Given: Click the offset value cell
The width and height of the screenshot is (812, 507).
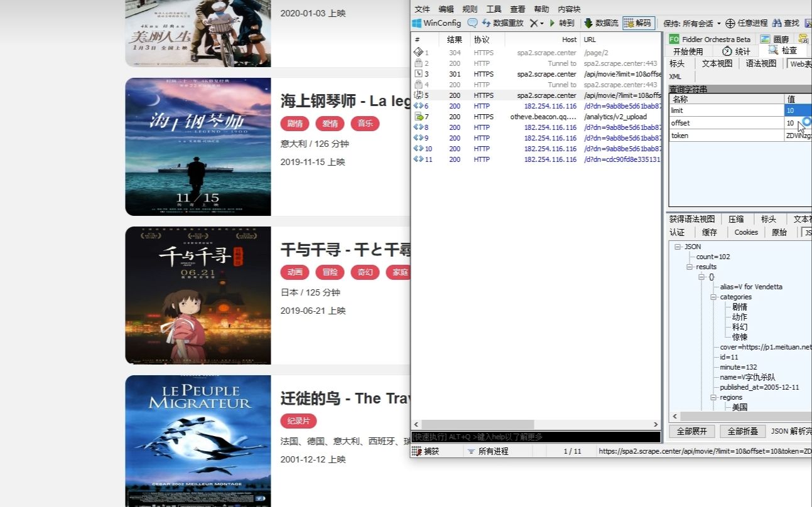Looking at the screenshot, I should (798, 123).
